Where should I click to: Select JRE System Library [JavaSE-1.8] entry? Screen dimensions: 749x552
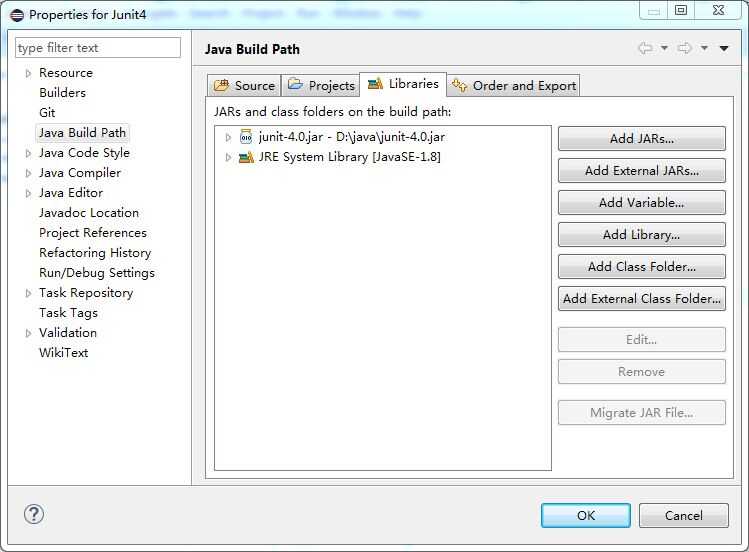pyautogui.click(x=350, y=157)
